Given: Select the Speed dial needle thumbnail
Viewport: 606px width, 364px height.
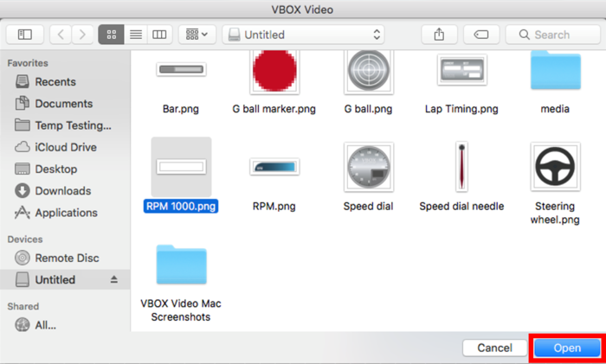Looking at the screenshot, I should 461,167.
